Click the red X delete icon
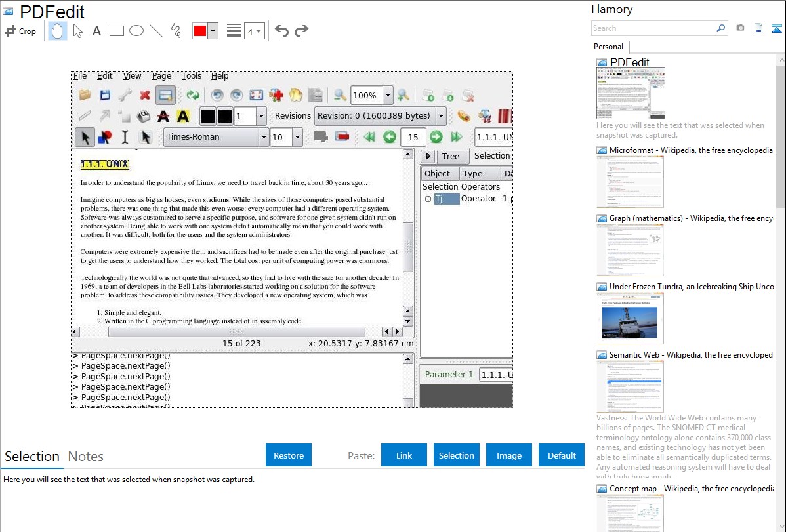This screenshot has width=786, height=532. 145,94
